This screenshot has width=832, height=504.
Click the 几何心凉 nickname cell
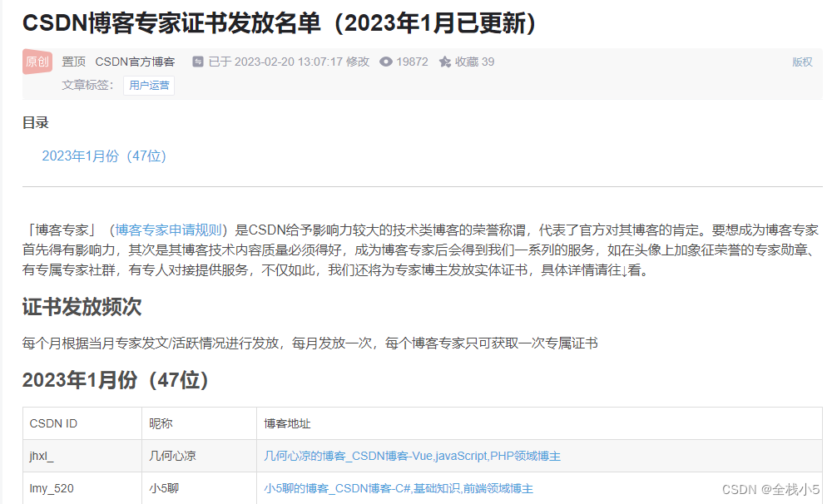click(199, 456)
